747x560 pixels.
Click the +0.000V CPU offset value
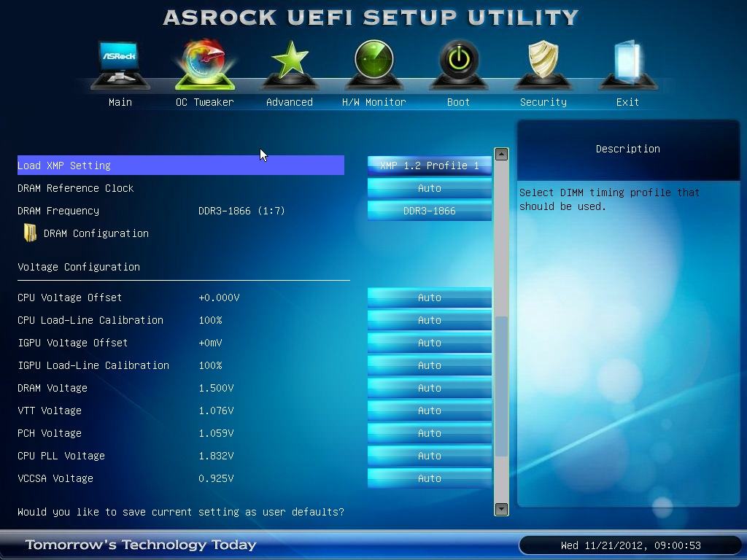(x=219, y=297)
